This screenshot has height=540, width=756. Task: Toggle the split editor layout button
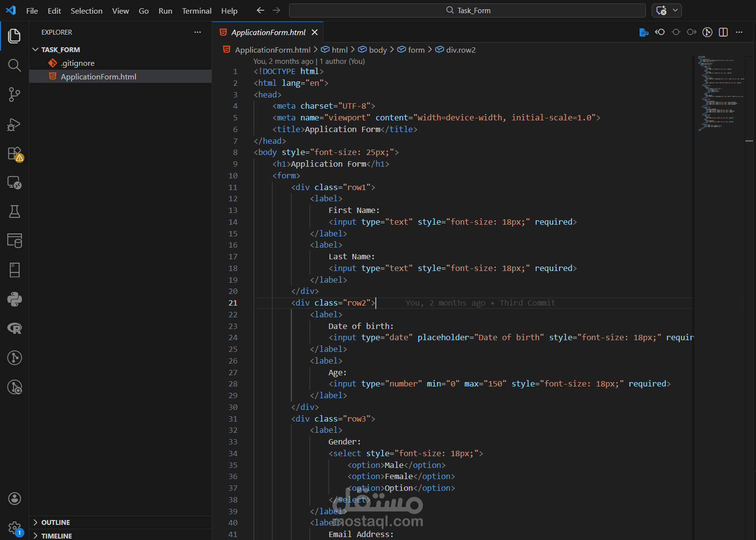(723, 32)
